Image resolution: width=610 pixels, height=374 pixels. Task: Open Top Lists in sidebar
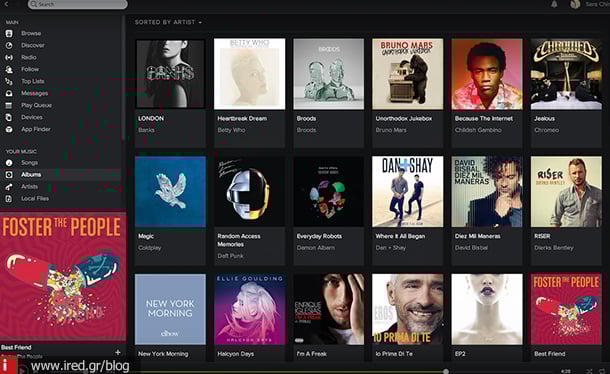tap(33, 81)
